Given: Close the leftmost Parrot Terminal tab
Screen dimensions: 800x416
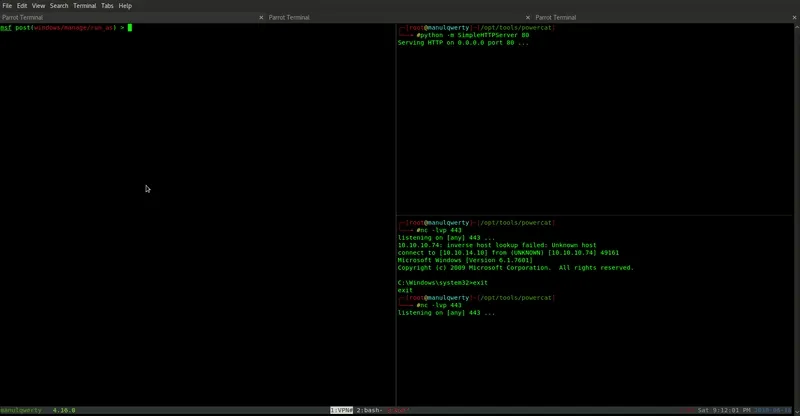Looking at the screenshot, I should point(261,17).
